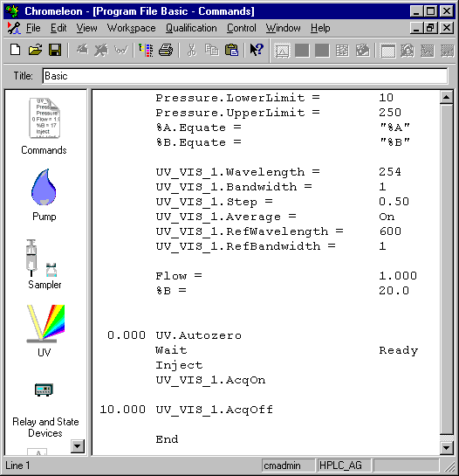Click editor scrollbar down arrow

(447, 447)
